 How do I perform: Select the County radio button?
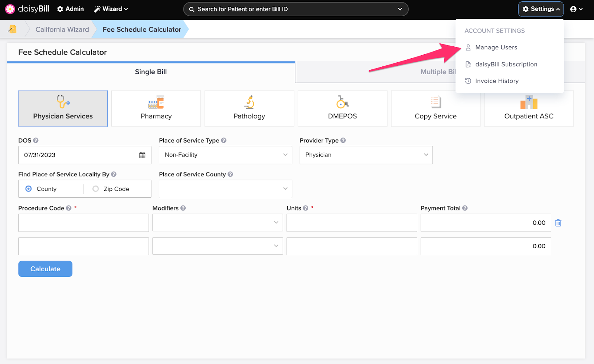[x=28, y=188]
